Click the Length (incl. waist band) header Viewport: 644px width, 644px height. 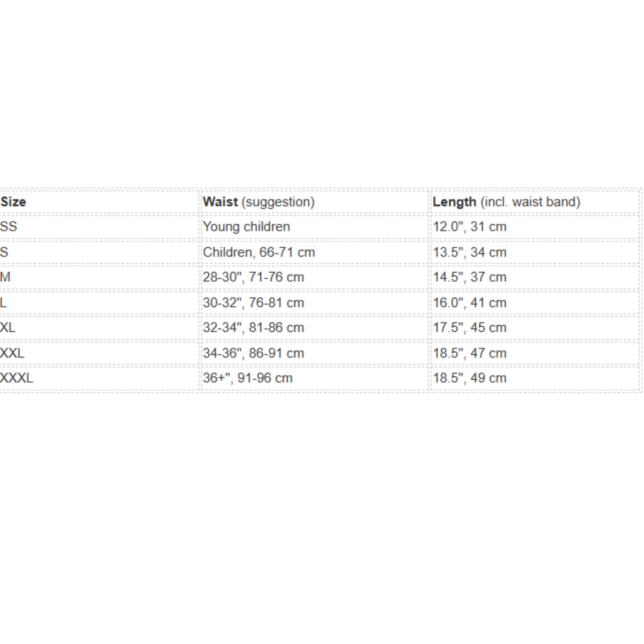tap(506, 202)
